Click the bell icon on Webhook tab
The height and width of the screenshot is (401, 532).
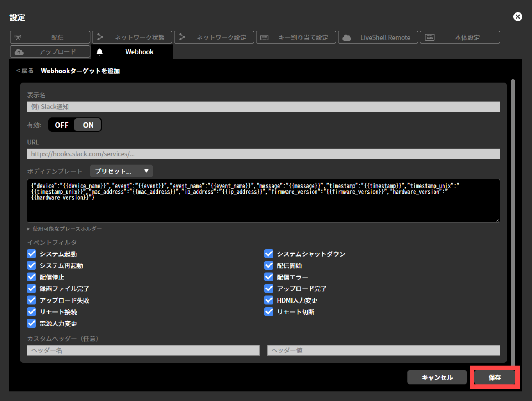point(100,52)
